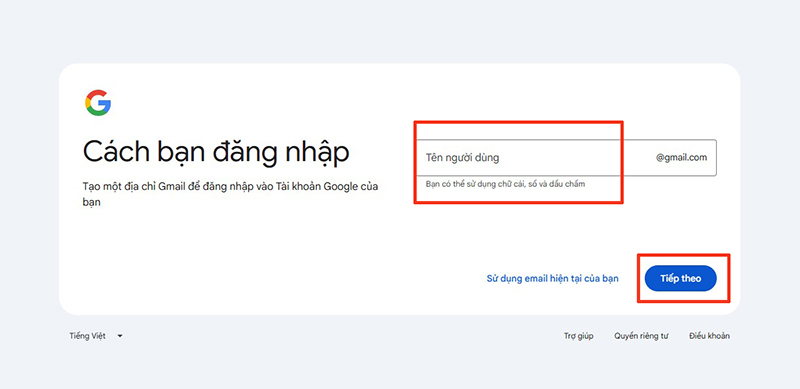The height and width of the screenshot is (389, 800).
Task: Focus the Tên người dùng username field
Action: [566, 158]
